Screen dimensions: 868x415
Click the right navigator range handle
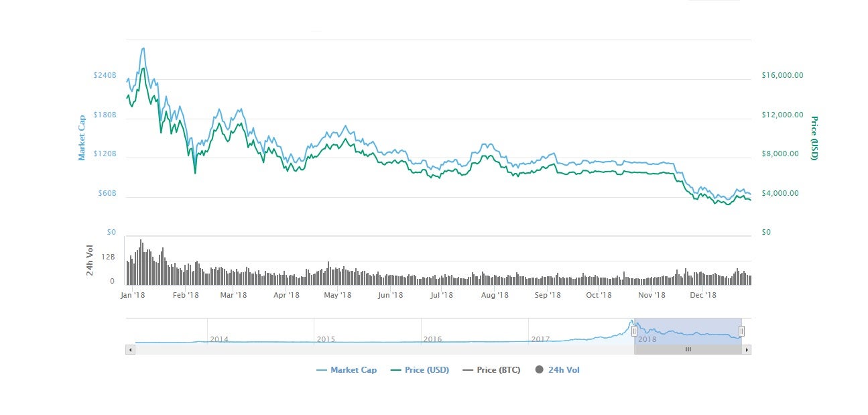pos(741,331)
